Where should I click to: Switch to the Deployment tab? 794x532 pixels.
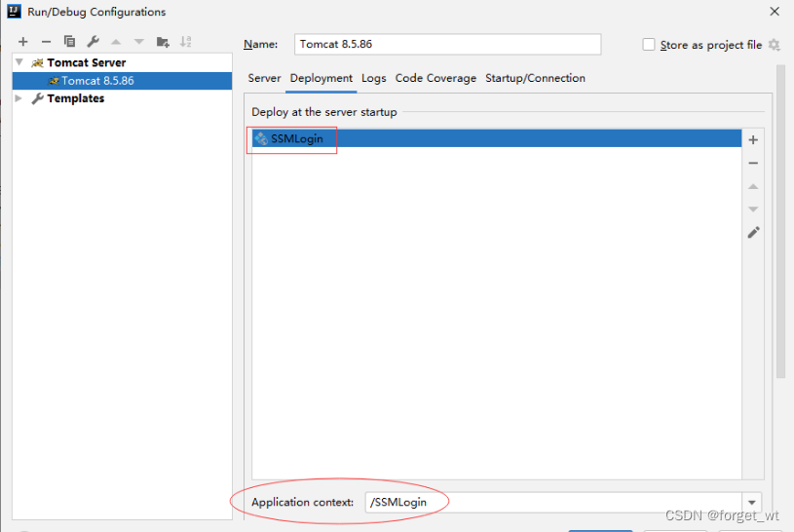pyautogui.click(x=321, y=78)
